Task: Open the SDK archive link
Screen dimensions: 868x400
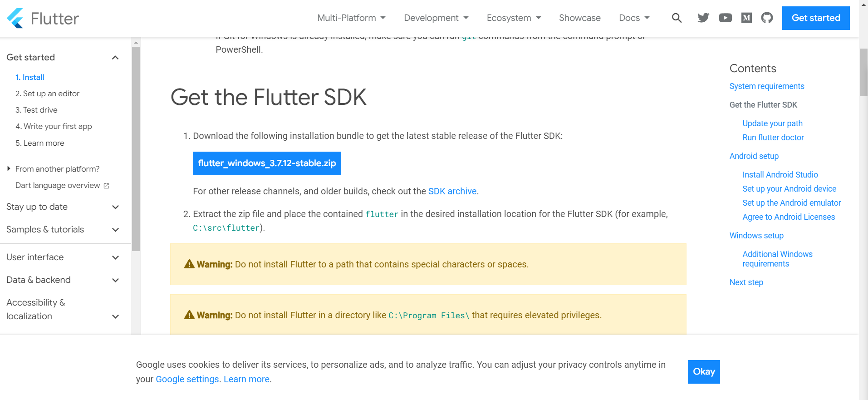Action: click(452, 191)
